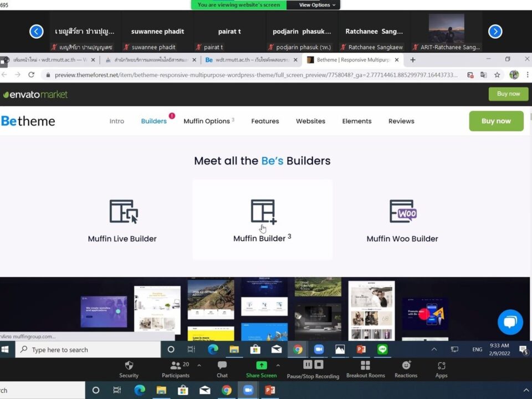Open Websites nav item

pos(310,121)
